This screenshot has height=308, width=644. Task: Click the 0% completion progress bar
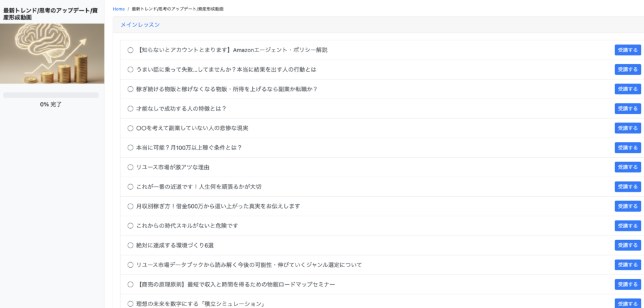click(51, 95)
